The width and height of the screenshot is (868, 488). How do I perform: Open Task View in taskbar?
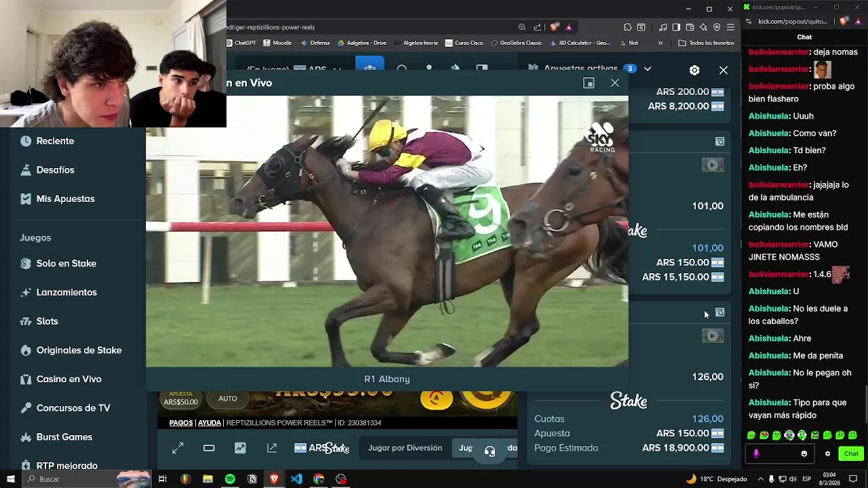pos(163,479)
